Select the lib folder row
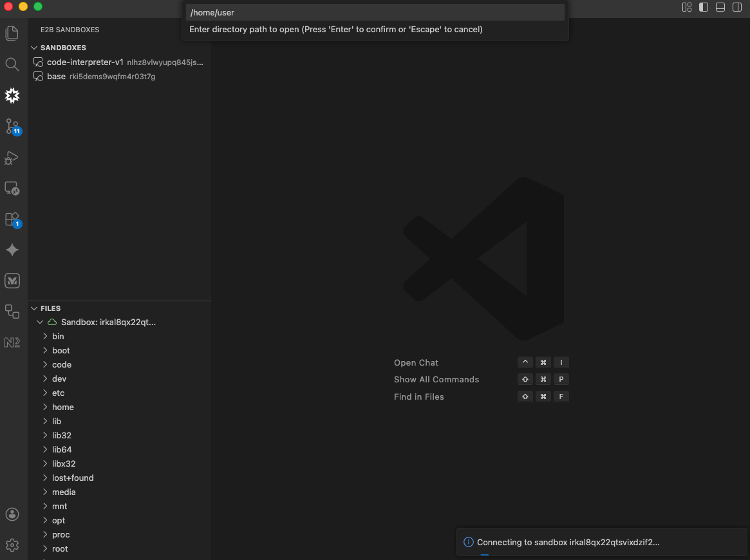The width and height of the screenshot is (750, 560). pos(120,421)
